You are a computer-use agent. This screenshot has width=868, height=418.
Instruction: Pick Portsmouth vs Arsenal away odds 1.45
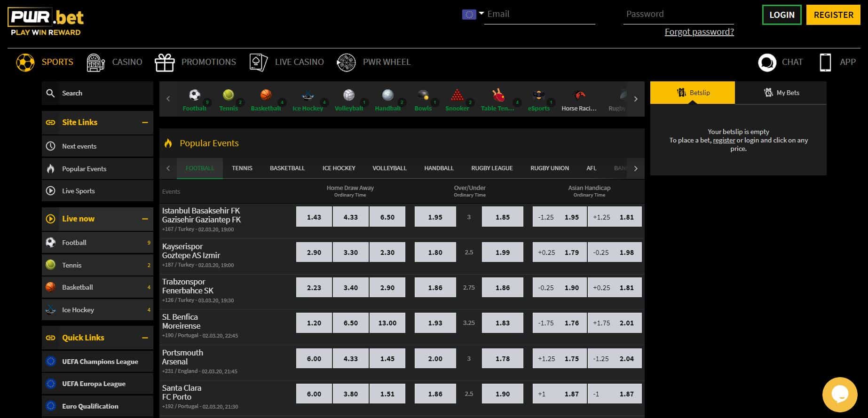(387, 358)
